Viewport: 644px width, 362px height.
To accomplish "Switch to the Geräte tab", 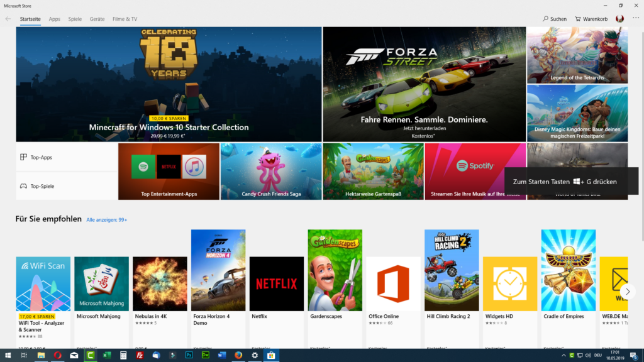I will click(97, 19).
